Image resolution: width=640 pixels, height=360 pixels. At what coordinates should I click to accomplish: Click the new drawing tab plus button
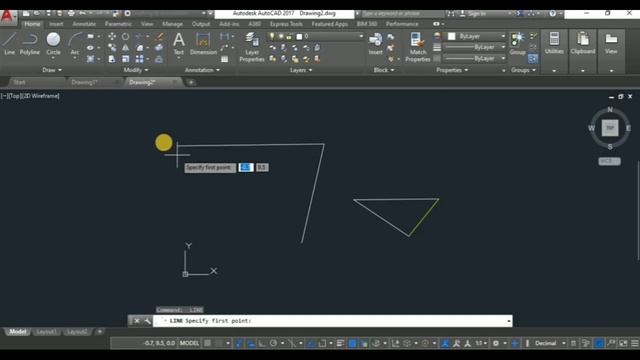tap(191, 82)
